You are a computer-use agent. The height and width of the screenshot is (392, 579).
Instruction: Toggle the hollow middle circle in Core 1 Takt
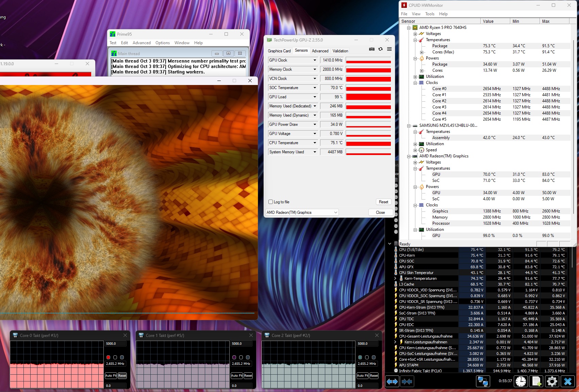pyautogui.click(x=241, y=357)
